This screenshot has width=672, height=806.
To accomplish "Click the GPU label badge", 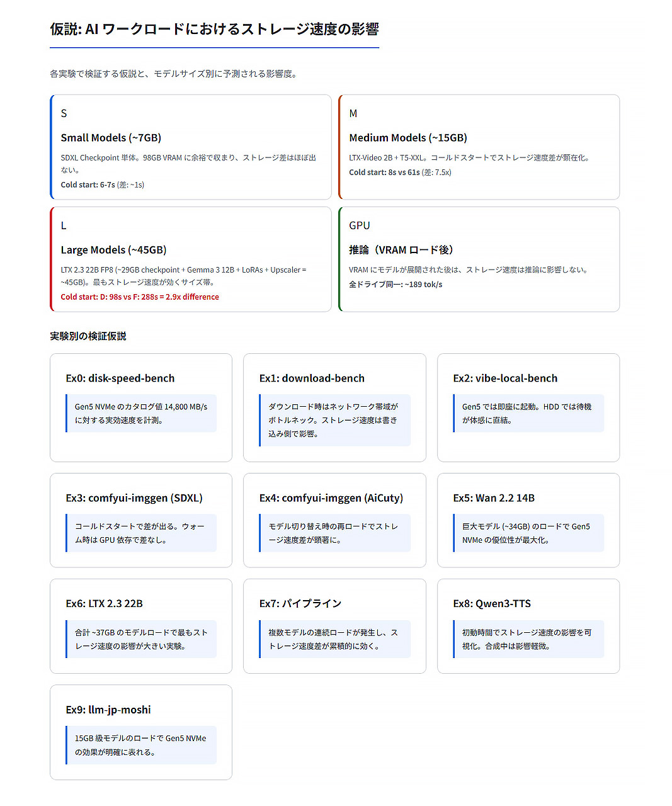I will [359, 225].
